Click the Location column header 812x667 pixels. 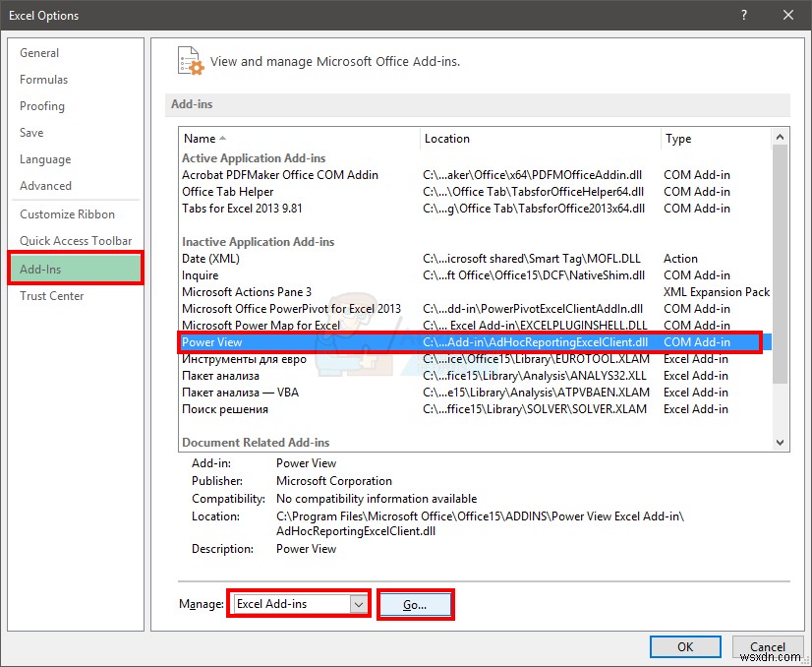[540, 139]
